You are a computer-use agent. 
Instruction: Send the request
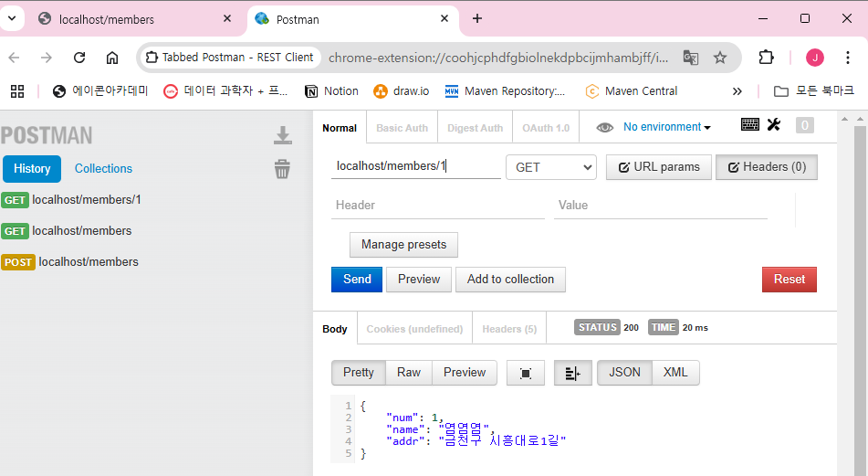(357, 280)
